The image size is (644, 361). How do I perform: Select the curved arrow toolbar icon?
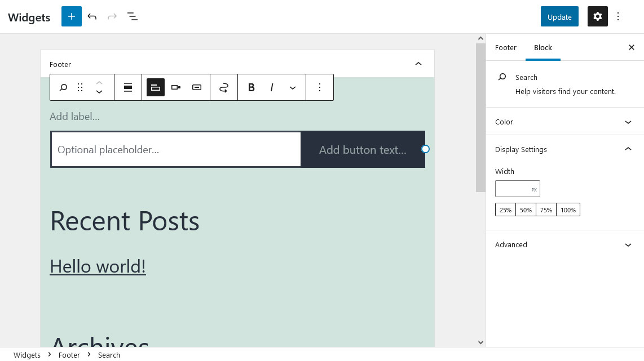[224, 87]
